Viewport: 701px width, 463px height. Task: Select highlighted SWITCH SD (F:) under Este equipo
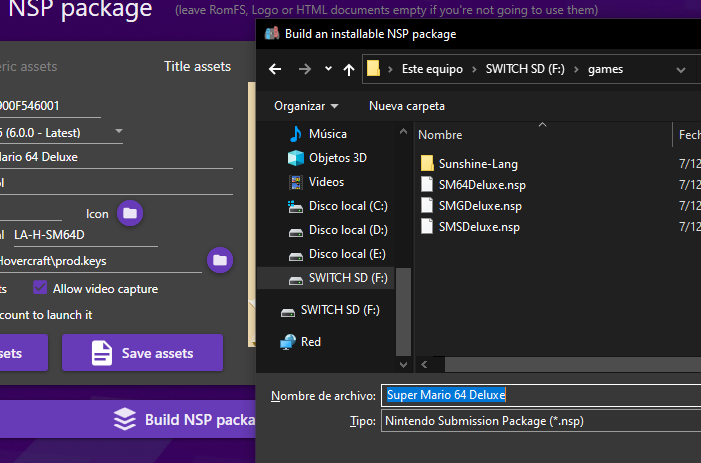325,278
